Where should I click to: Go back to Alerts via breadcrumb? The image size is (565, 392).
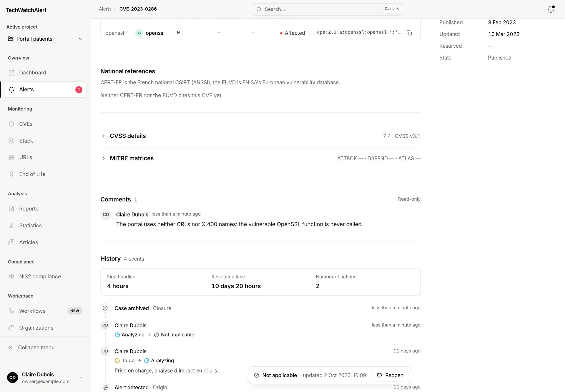105,9
